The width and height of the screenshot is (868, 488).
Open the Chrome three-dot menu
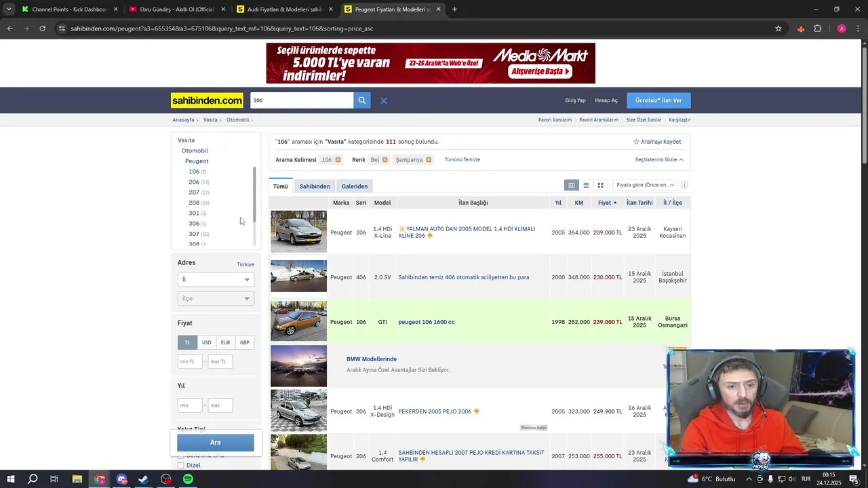(857, 28)
